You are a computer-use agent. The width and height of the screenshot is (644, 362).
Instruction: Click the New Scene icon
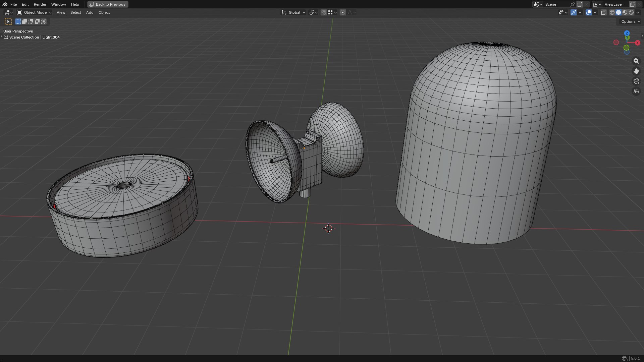point(580,4)
